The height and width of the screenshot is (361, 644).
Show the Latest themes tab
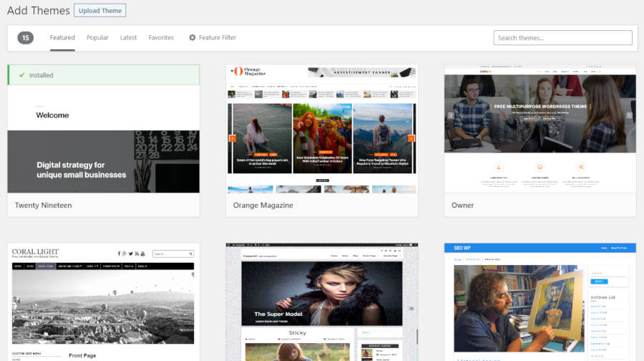pos(128,37)
